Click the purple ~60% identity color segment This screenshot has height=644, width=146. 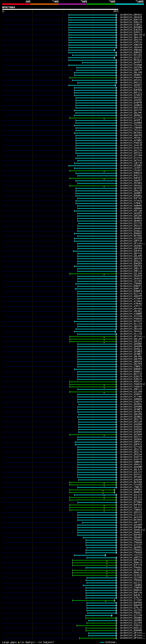tap(73, 4)
